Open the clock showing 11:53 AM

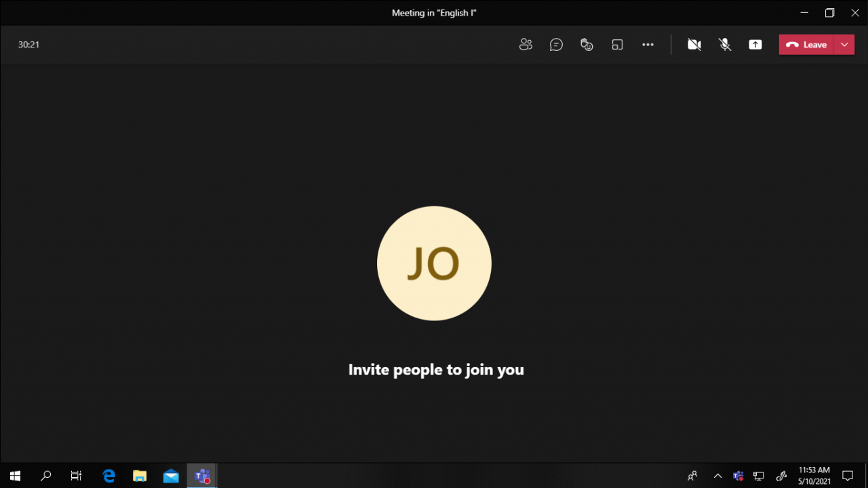(814, 475)
